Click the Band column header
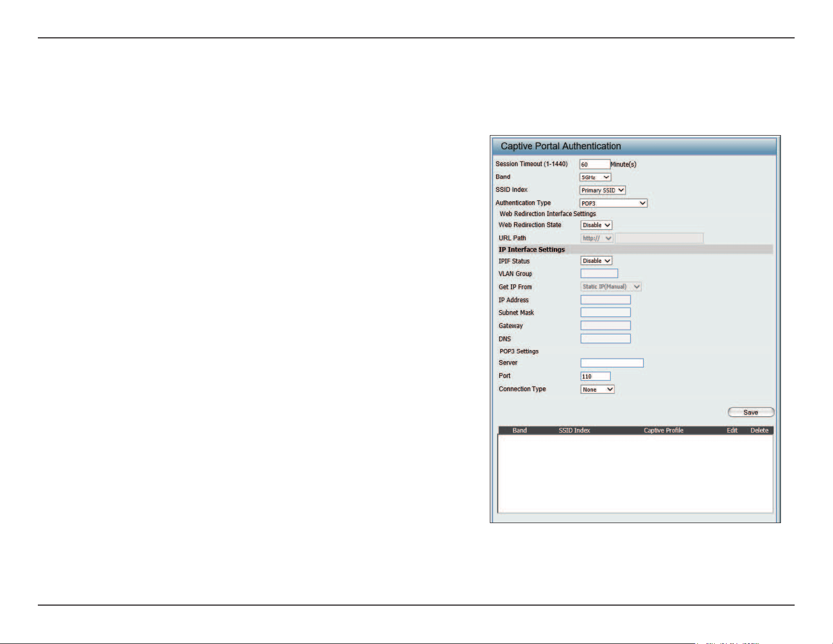 click(519, 430)
